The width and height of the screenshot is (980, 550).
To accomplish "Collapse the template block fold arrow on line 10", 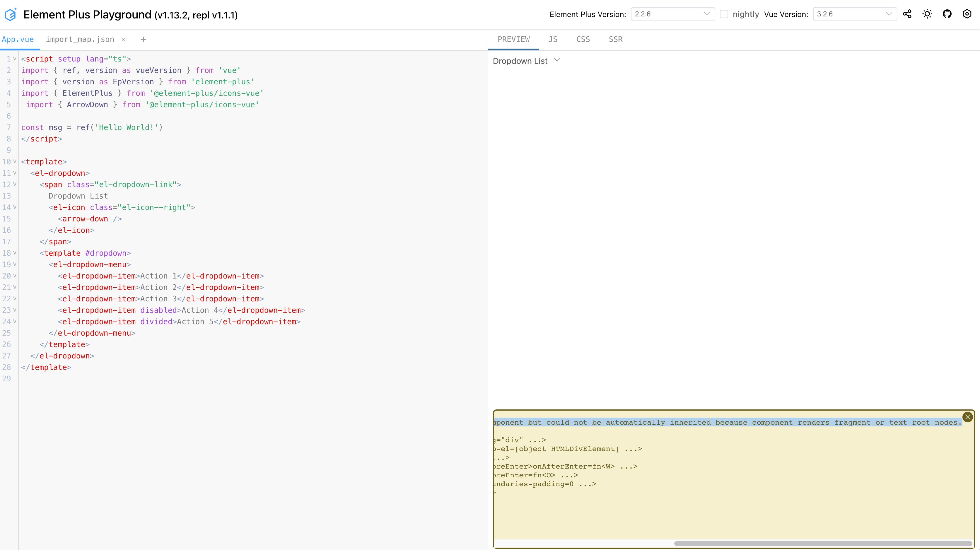I will 14,162.
